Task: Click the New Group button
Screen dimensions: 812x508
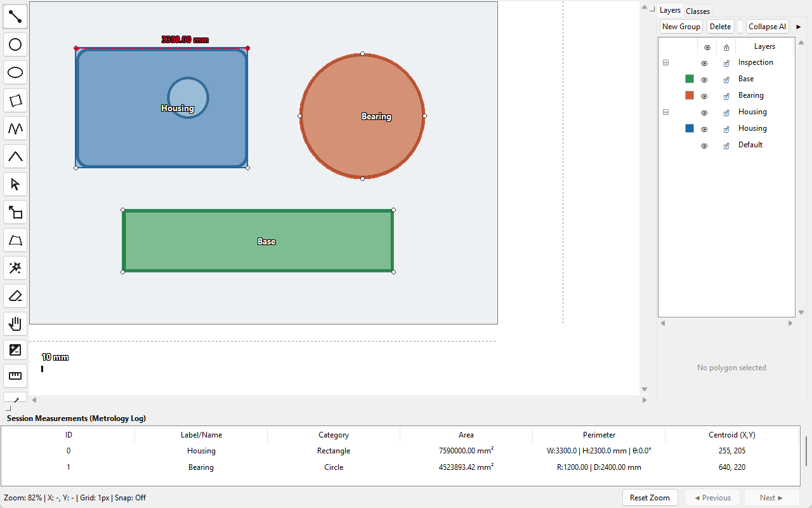Action: [681, 27]
